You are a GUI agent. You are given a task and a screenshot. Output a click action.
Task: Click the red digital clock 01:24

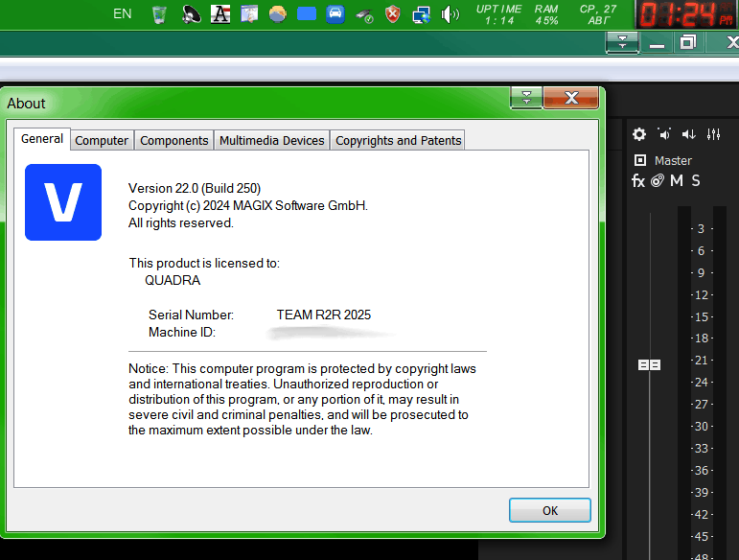tap(686, 14)
